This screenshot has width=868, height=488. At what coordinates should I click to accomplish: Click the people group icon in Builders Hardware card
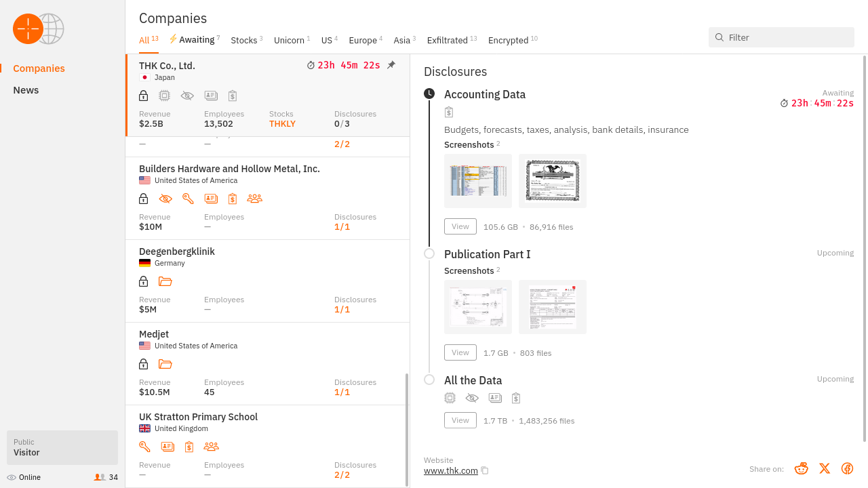254,199
